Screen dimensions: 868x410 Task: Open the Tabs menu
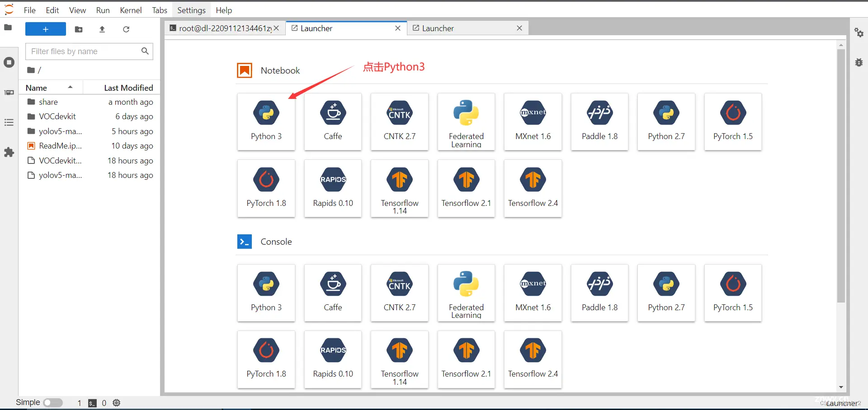(x=160, y=10)
